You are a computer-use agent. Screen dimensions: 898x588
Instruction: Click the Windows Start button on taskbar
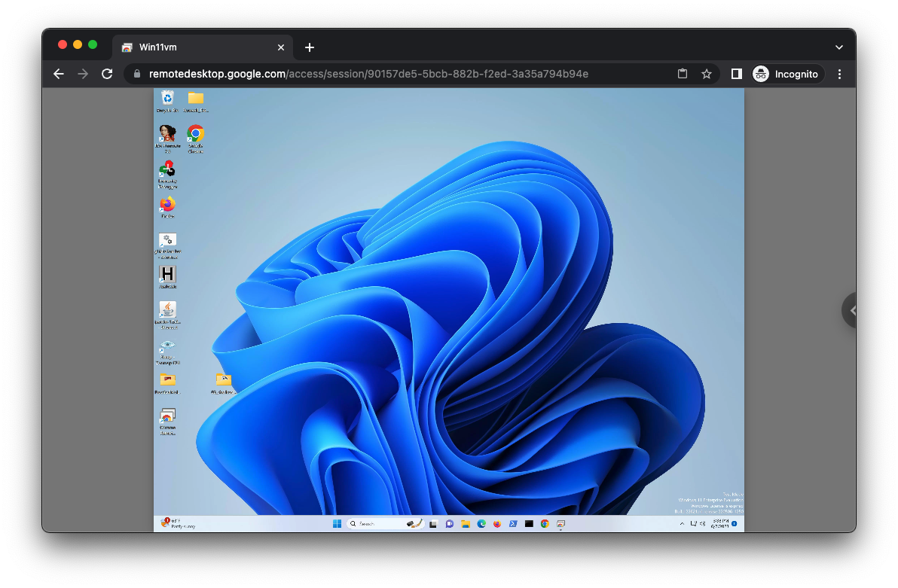(337, 524)
